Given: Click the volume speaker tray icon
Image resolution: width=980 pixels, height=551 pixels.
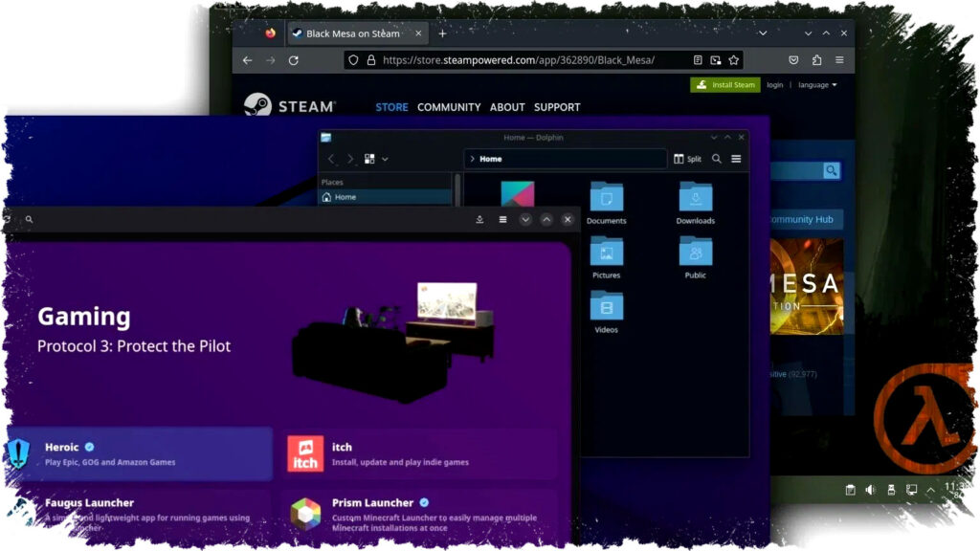Looking at the screenshot, I should coord(871,490).
